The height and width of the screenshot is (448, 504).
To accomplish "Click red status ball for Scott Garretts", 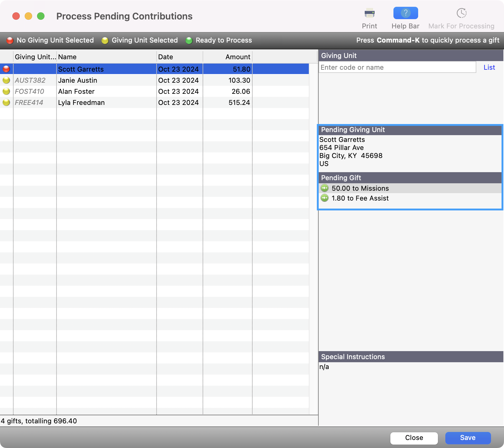I will pos(6,69).
